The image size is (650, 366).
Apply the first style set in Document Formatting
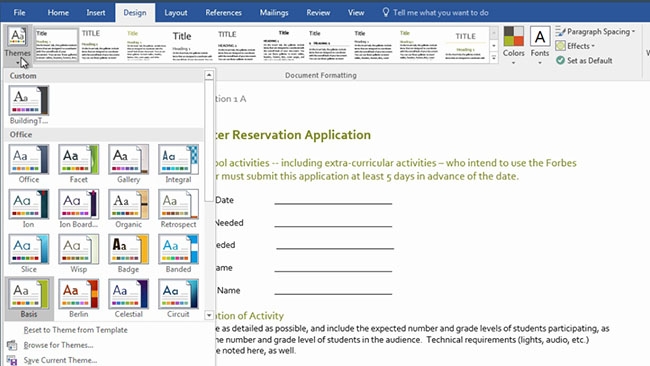pos(56,45)
